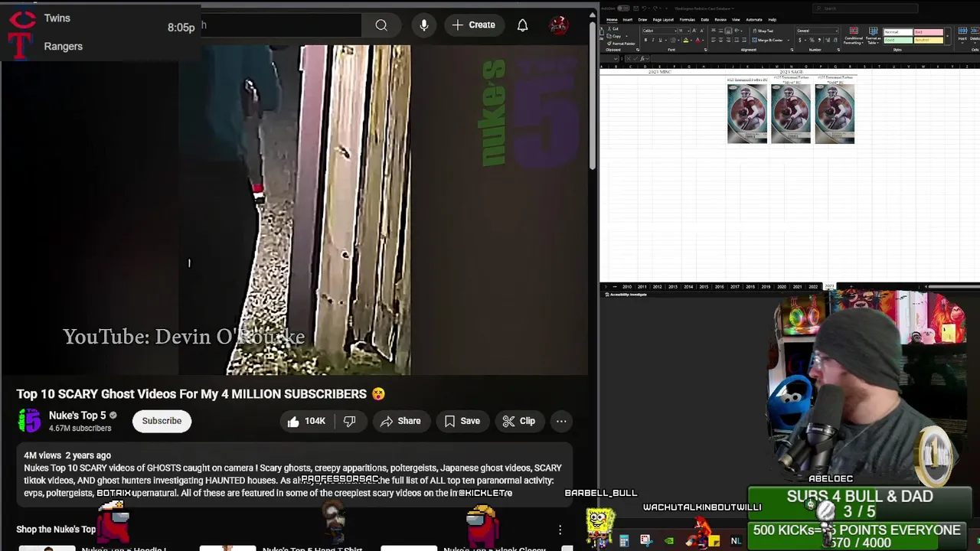This screenshot has width=980, height=551.
Task: Open Excel Page Layout tab
Action: click(663, 20)
